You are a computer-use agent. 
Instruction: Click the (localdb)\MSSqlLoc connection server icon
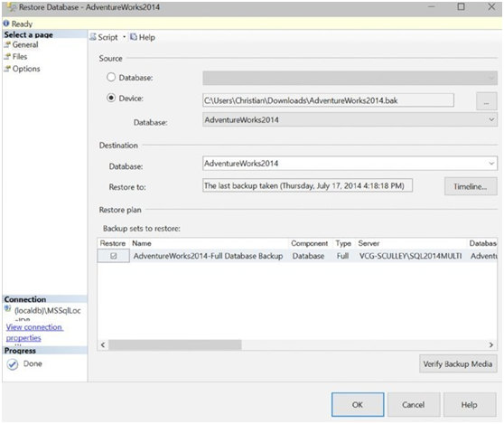[x=7, y=309]
